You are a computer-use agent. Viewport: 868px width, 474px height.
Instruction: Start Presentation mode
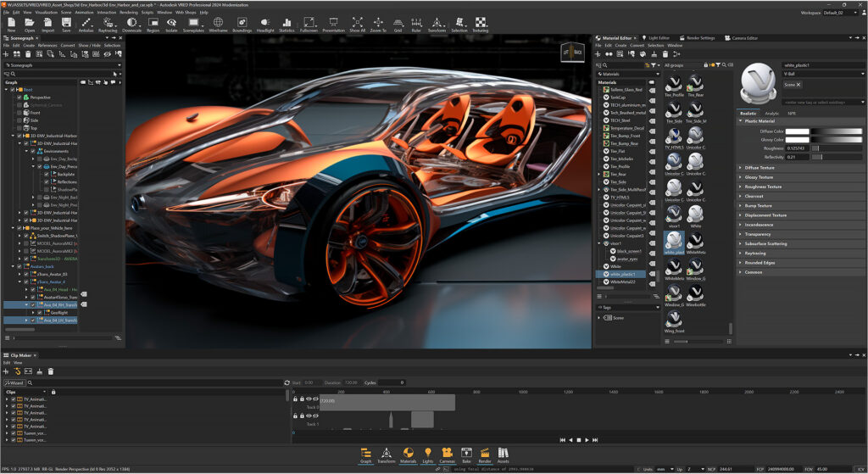tap(333, 23)
